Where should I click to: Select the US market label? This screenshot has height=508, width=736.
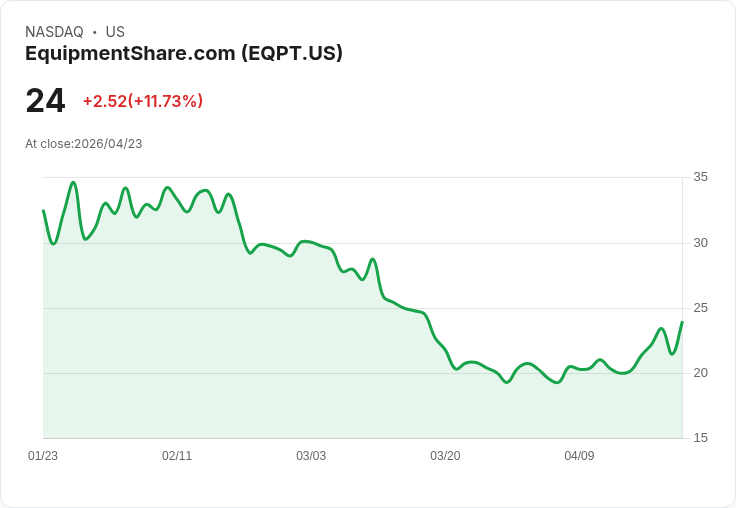[x=115, y=32]
